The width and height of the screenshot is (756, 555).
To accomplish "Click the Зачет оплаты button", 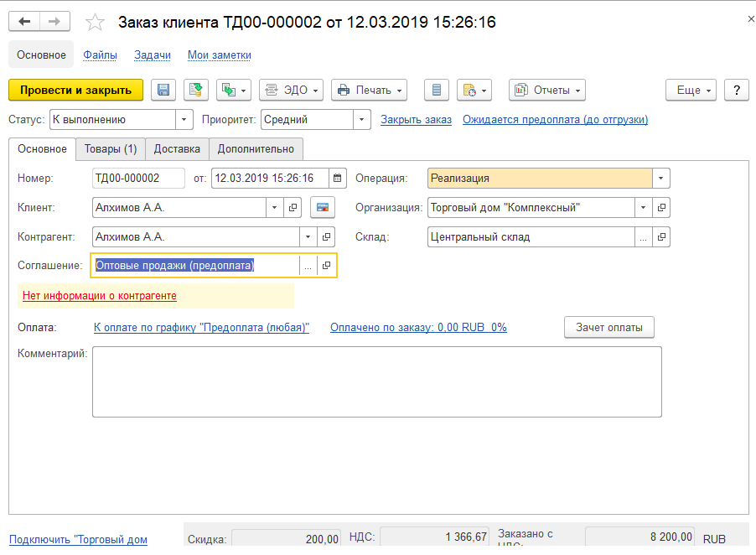I will coord(609,327).
